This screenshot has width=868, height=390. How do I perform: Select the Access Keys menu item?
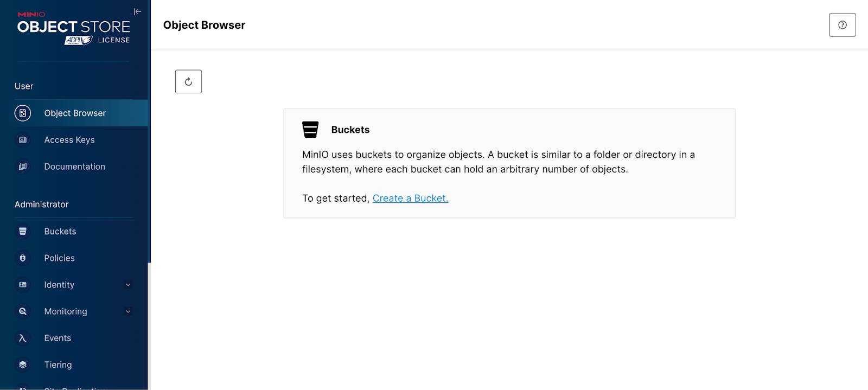[x=69, y=140]
